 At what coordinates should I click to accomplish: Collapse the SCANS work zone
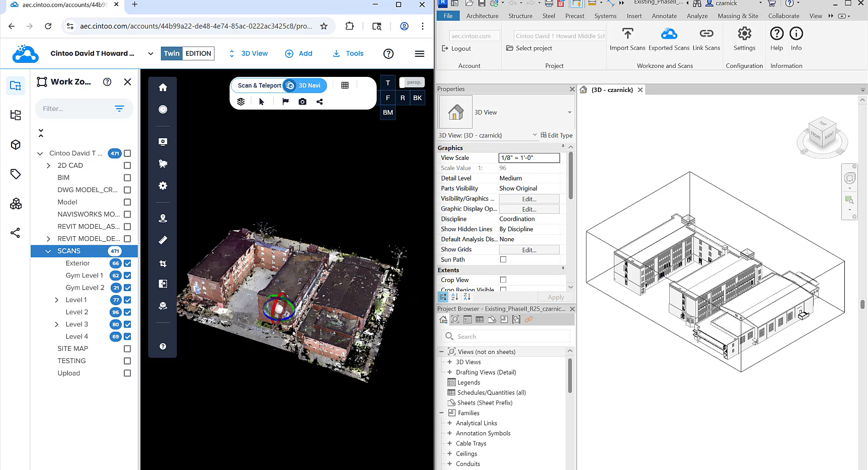point(48,251)
